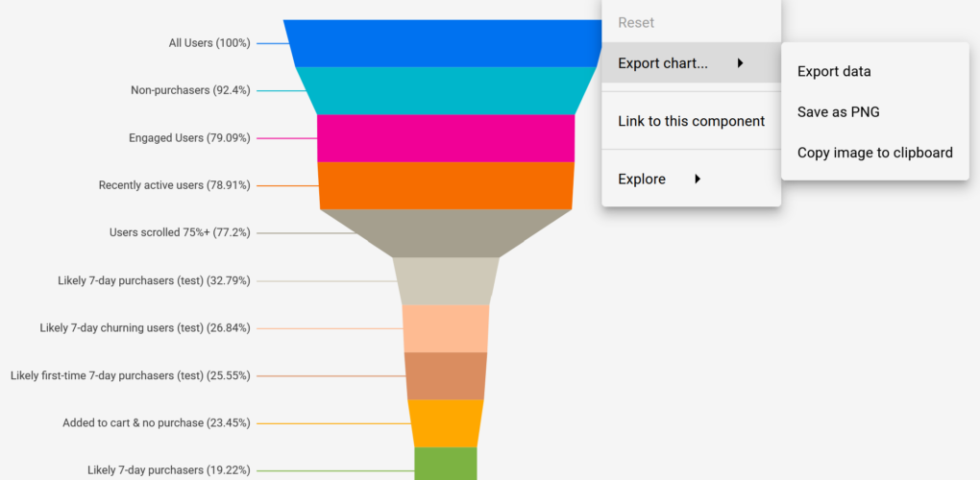Select Export data option

pyautogui.click(x=834, y=71)
